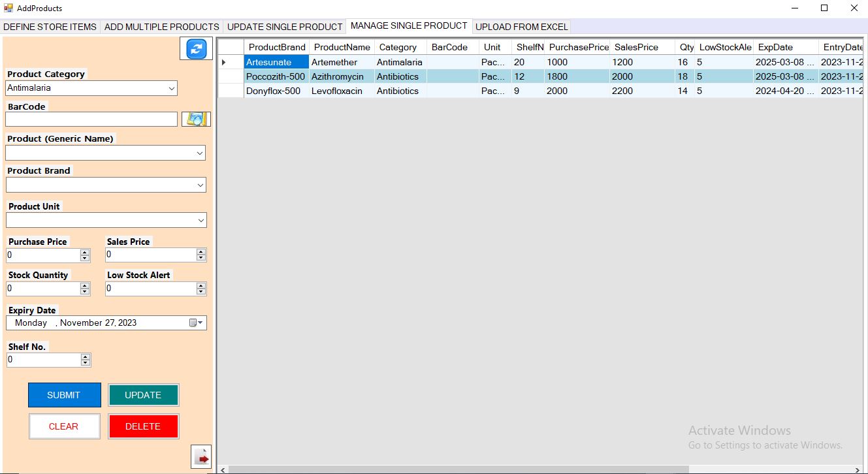Click the ExpDate column header
This screenshot has height=474, width=868.
[786, 47]
